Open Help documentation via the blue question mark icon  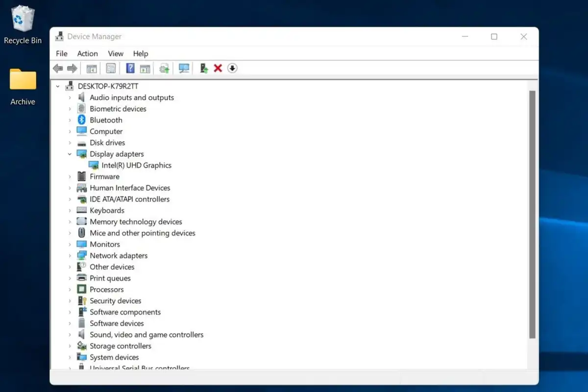pyautogui.click(x=130, y=68)
